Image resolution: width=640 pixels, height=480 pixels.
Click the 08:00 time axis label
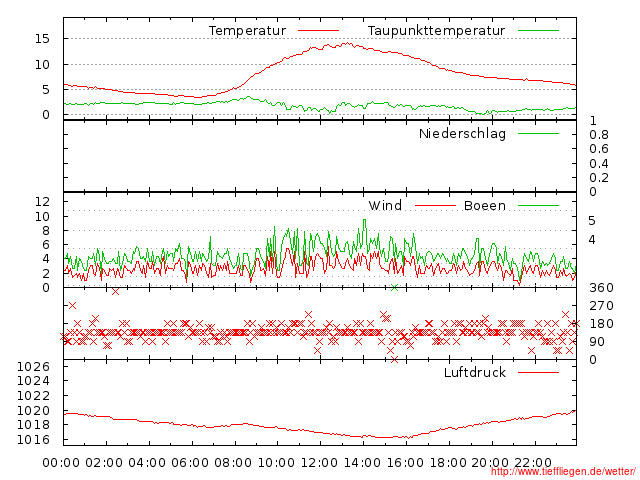pos(233,463)
